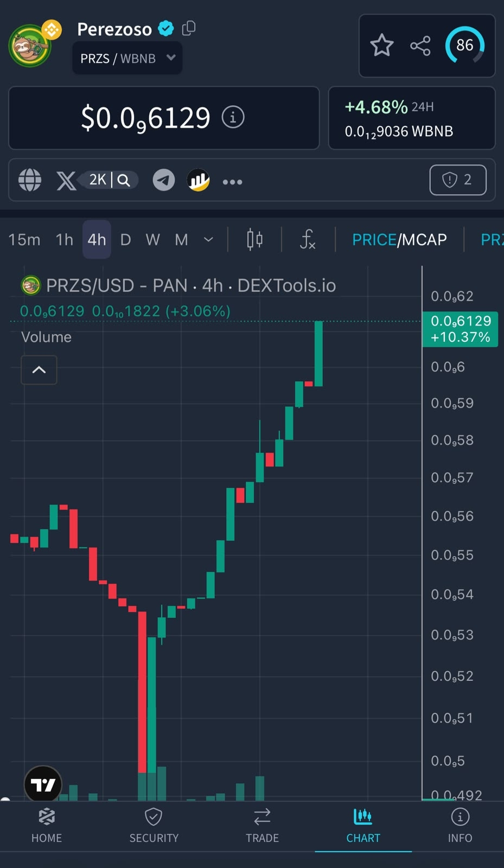504x868 pixels.
Task: Tap the 0.0₉55 price axis label
Action: click(452, 556)
